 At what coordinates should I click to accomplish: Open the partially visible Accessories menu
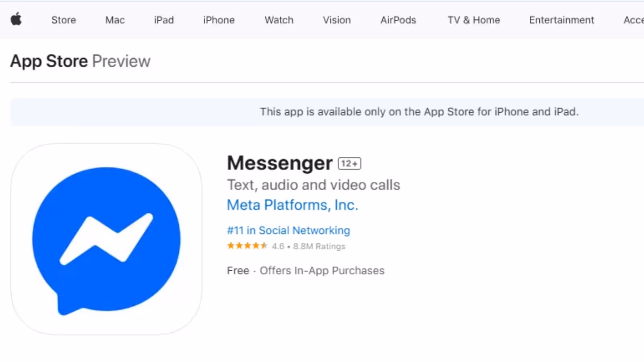(634, 20)
